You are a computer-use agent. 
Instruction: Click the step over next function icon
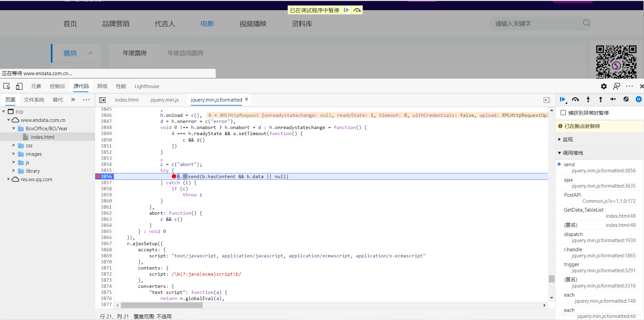coord(575,100)
